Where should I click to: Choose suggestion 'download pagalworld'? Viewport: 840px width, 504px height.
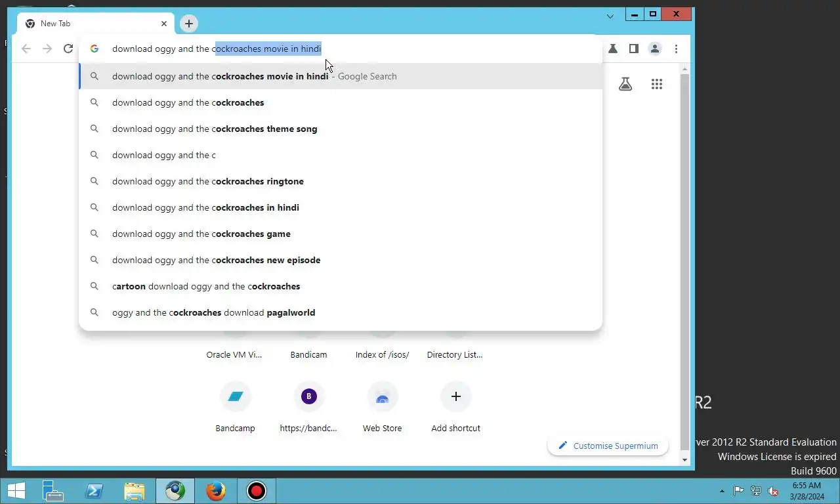[341, 312]
